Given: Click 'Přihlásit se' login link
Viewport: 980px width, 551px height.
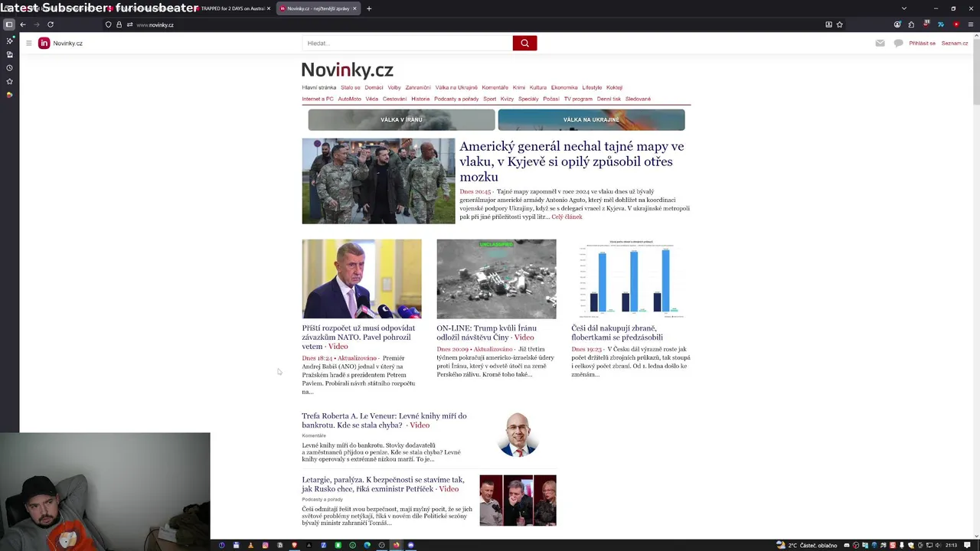Looking at the screenshot, I should pos(922,43).
